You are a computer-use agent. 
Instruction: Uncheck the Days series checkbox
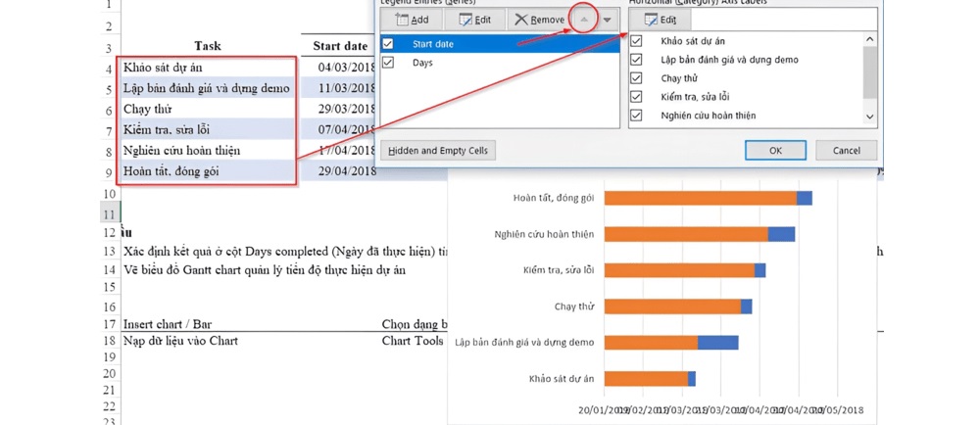click(x=388, y=63)
